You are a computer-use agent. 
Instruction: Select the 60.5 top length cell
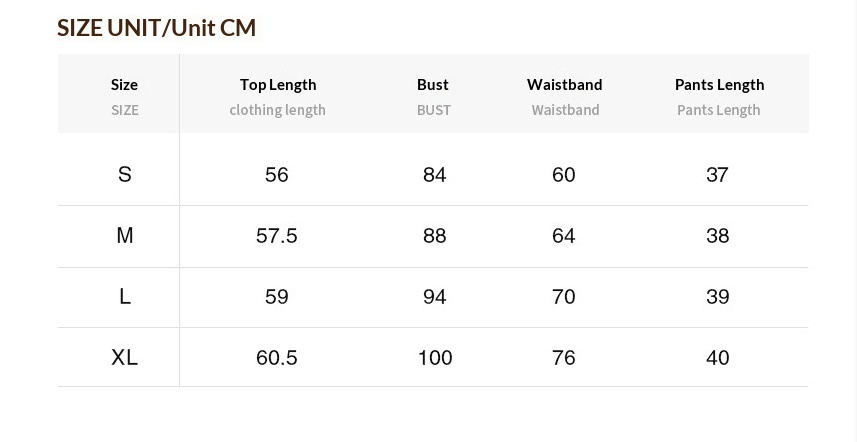[x=277, y=358]
